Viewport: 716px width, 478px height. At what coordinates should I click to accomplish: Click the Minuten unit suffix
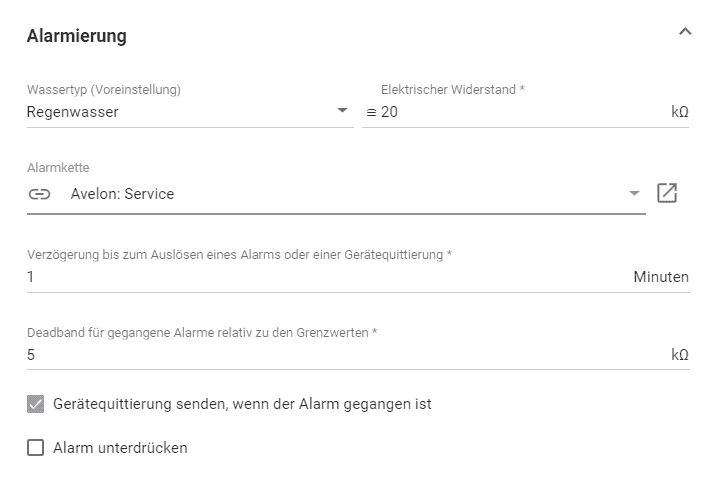coord(661,277)
